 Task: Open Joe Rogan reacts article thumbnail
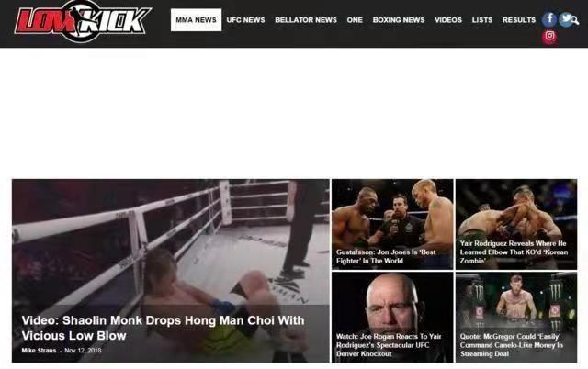click(x=392, y=317)
